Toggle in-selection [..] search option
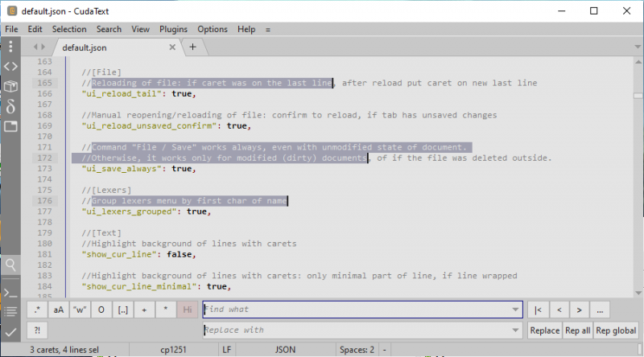This screenshot has width=644, height=357. pyautogui.click(x=123, y=310)
